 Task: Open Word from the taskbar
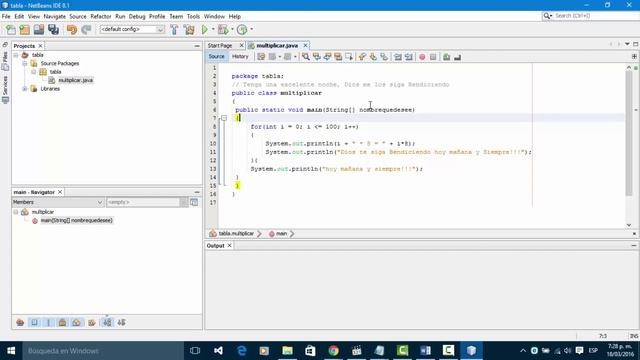[425, 351]
